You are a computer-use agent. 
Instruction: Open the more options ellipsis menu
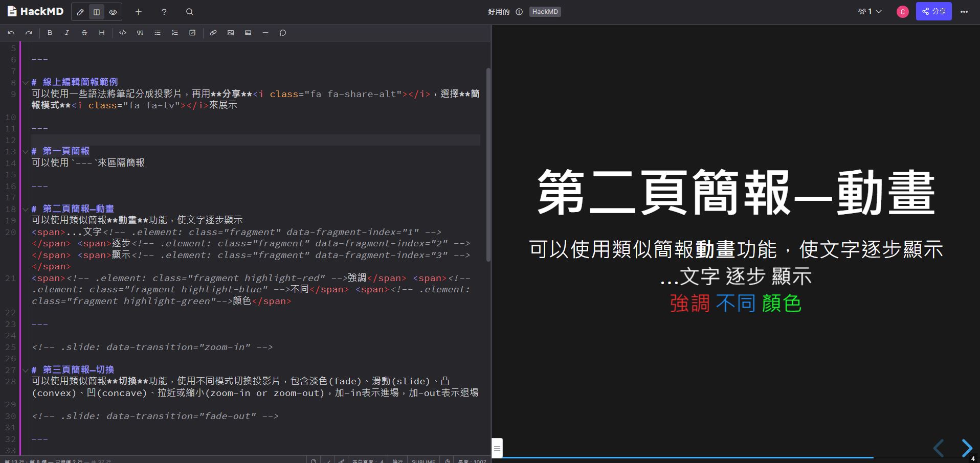(964, 12)
